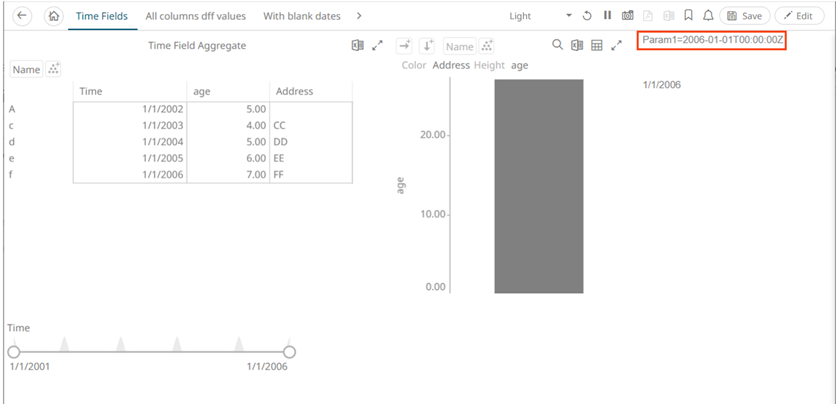Click the CC address cell
This screenshot has width=836, height=404.
click(x=311, y=126)
